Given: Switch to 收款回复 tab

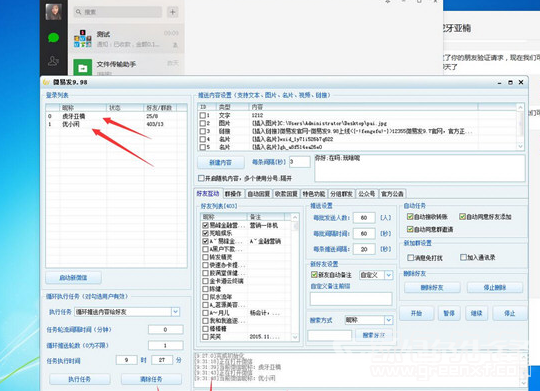Looking at the screenshot, I should [x=286, y=194].
